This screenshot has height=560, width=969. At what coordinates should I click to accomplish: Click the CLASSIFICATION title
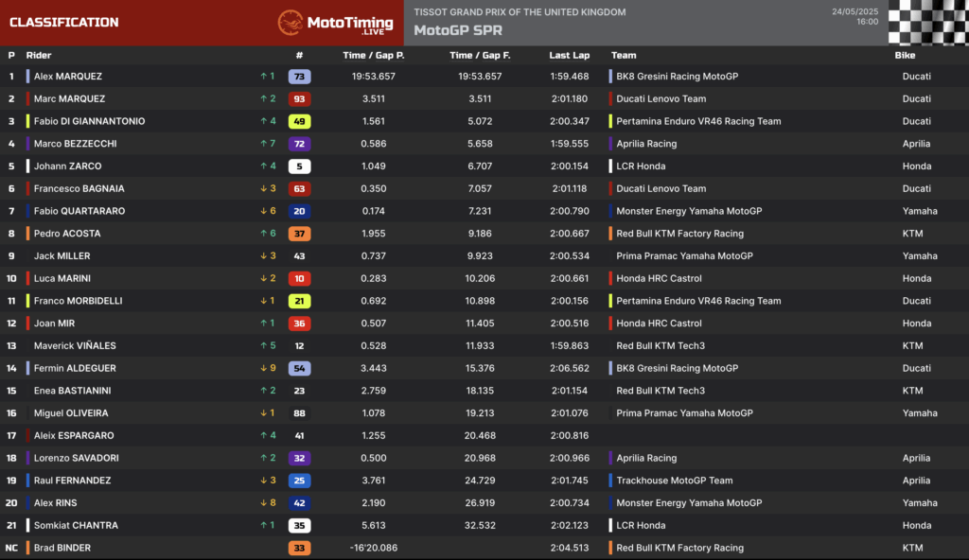64,23
